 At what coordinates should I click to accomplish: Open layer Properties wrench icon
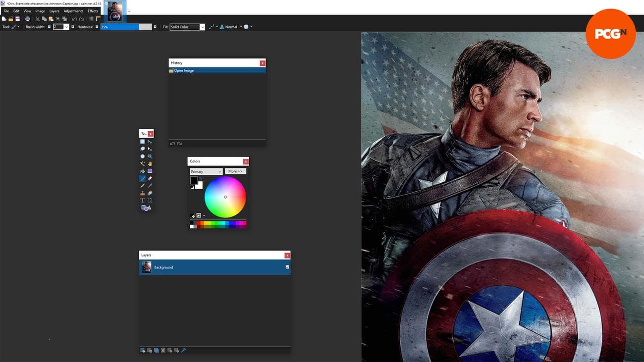183,350
